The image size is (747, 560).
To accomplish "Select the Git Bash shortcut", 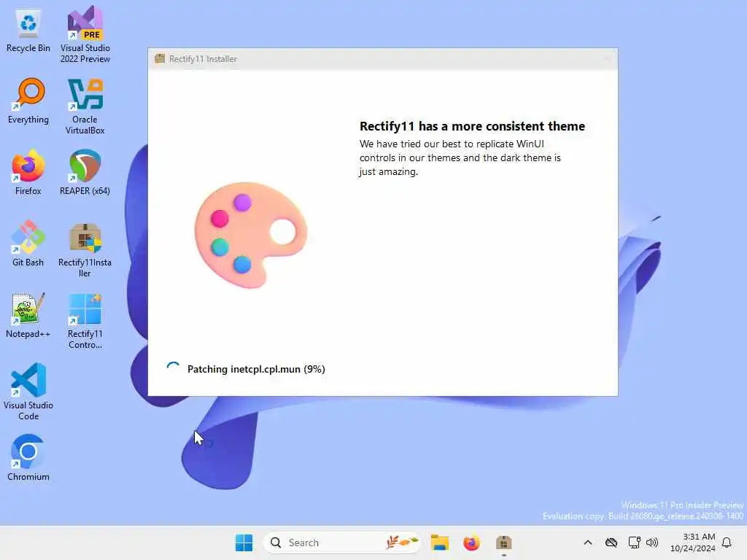I will pyautogui.click(x=28, y=244).
